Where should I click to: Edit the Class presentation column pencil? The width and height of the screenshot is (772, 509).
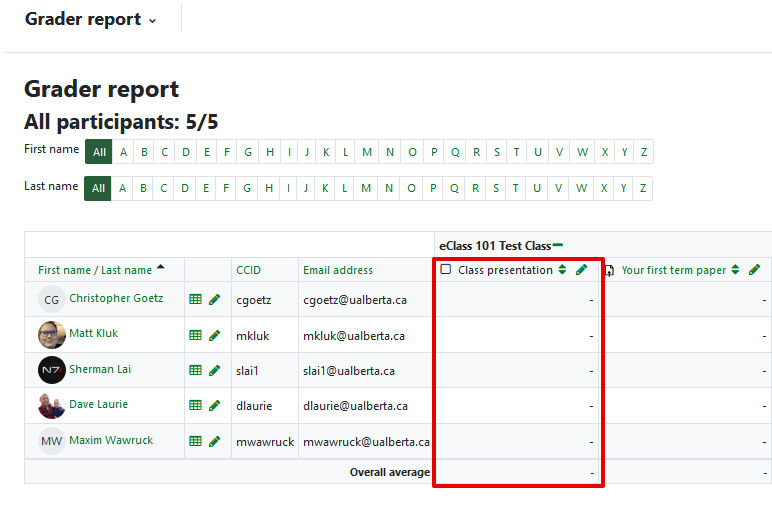pyautogui.click(x=581, y=270)
